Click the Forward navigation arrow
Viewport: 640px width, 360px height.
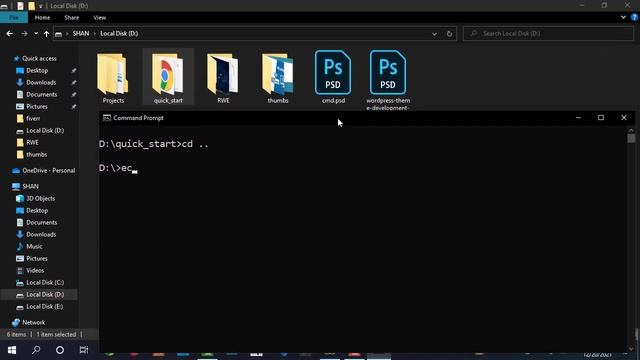click(x=24, y=33)
